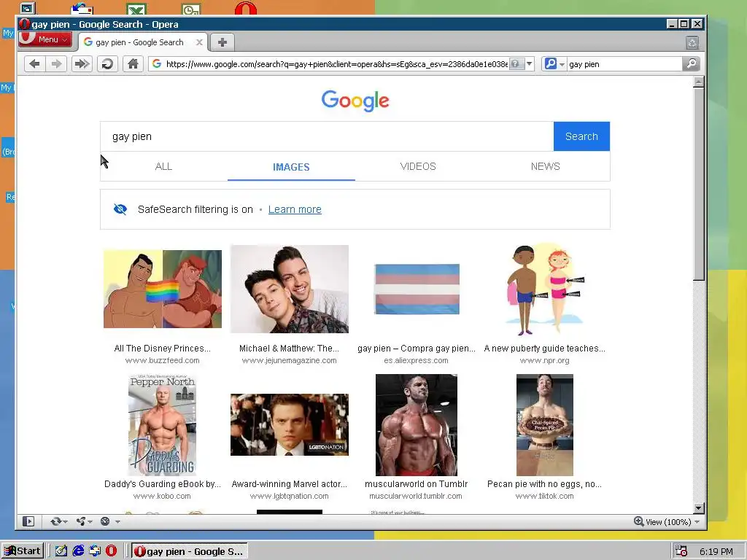This screenshot has height=560, width=747.
Task: Switch to the IMAGES tab
Action: 291,167
